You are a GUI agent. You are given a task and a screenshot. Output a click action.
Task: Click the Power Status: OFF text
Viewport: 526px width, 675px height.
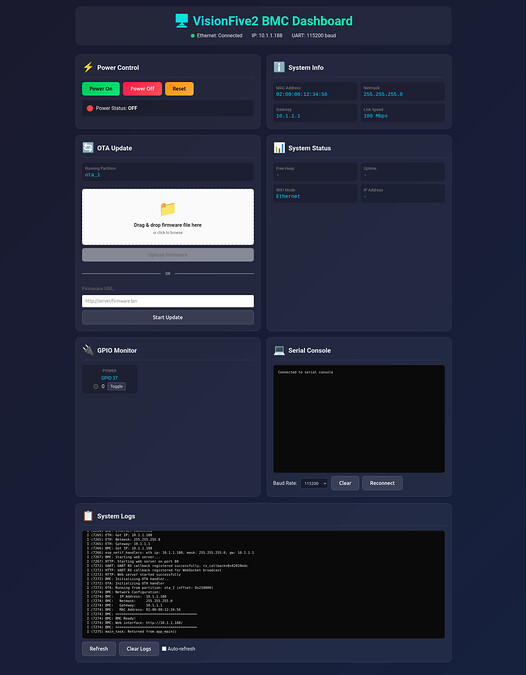pyautogui.click(x=116, y=108)
